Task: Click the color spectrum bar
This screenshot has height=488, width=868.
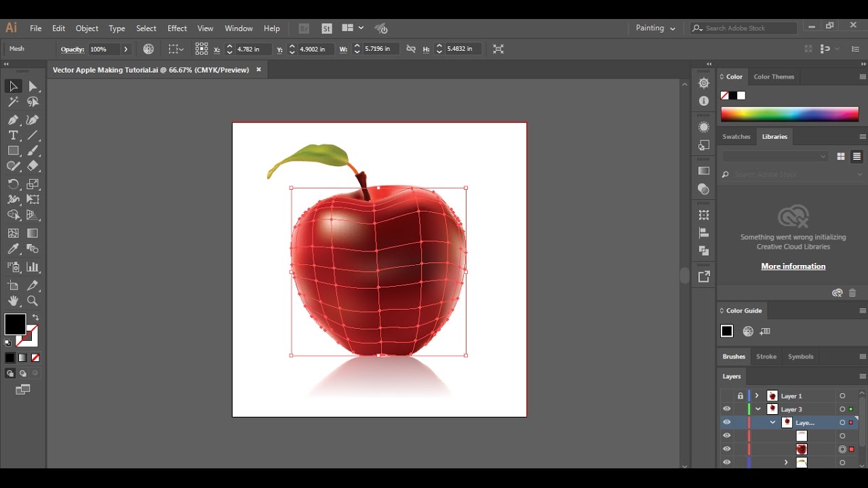Action: (789, 114)
